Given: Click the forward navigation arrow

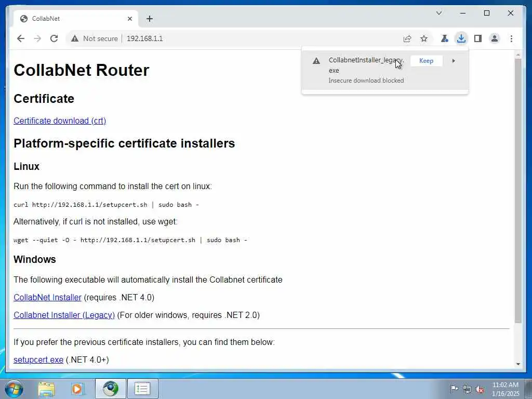Looking at the screenshot, I should click(37, 38).
